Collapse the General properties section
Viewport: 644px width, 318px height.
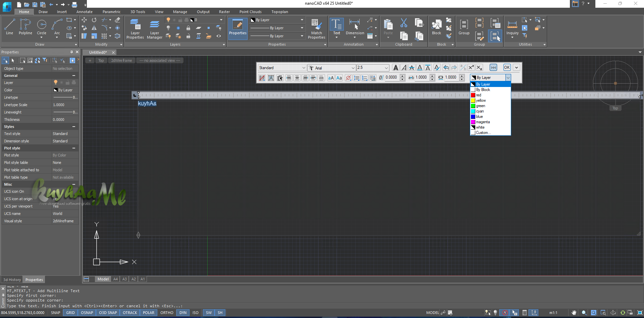pyautogui.click(x=74, y=76)
